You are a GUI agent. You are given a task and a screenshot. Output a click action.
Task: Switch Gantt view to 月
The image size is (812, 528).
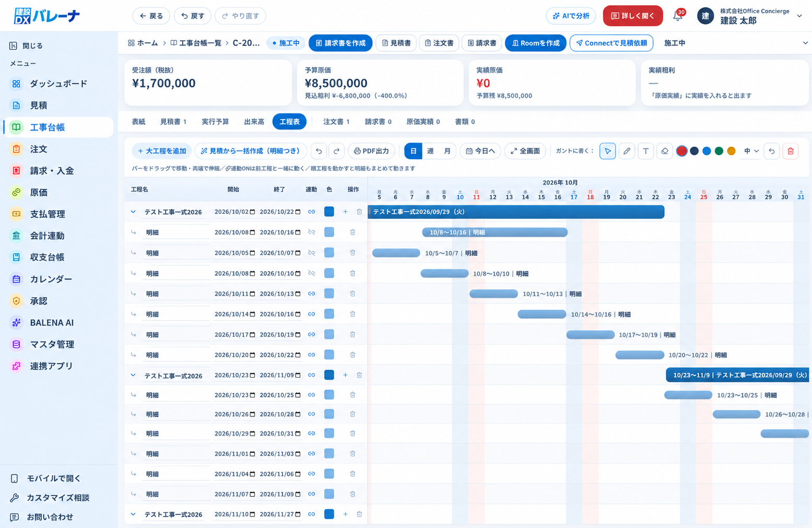[448, 151]
